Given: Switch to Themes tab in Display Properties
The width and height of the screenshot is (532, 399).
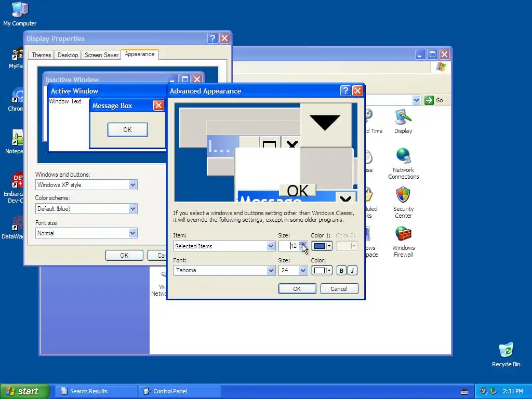Looking at the screenshot, I should click(x=42, y=55).
